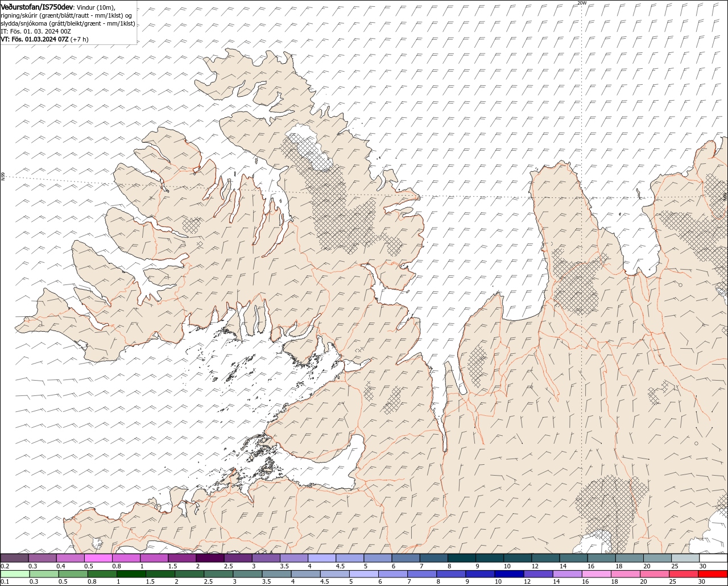The height and width of the screenshot is (586, 728).
Task: Click the initial time 'IT: Fös. 01. 03. 2024 00Z'
Action: 36,31
